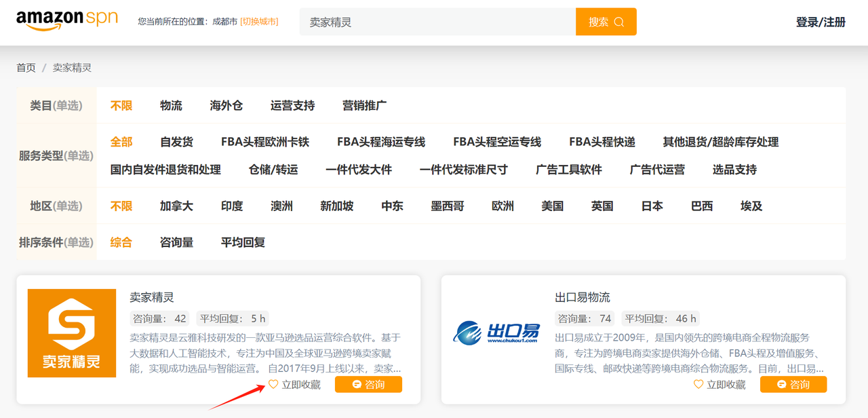Choose FBA头程快递 service type
This screenshot has height=418, width=868.
pyautogui.click(x=602, y=142)
